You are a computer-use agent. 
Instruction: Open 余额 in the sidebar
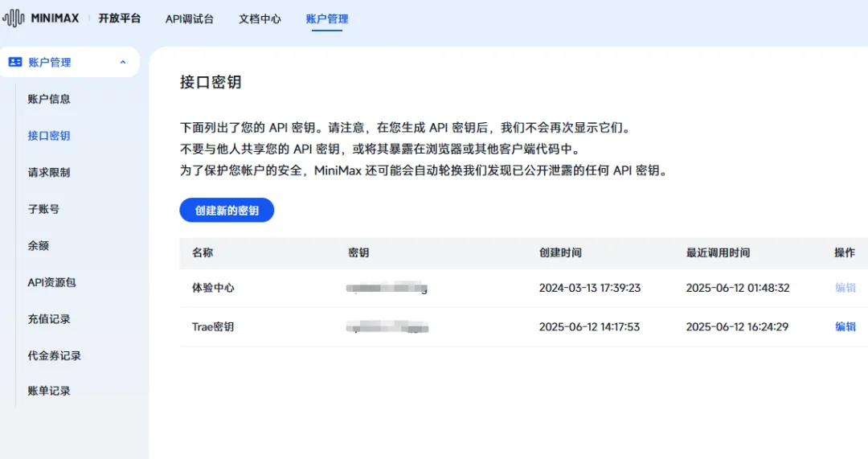tap(39, 246)
